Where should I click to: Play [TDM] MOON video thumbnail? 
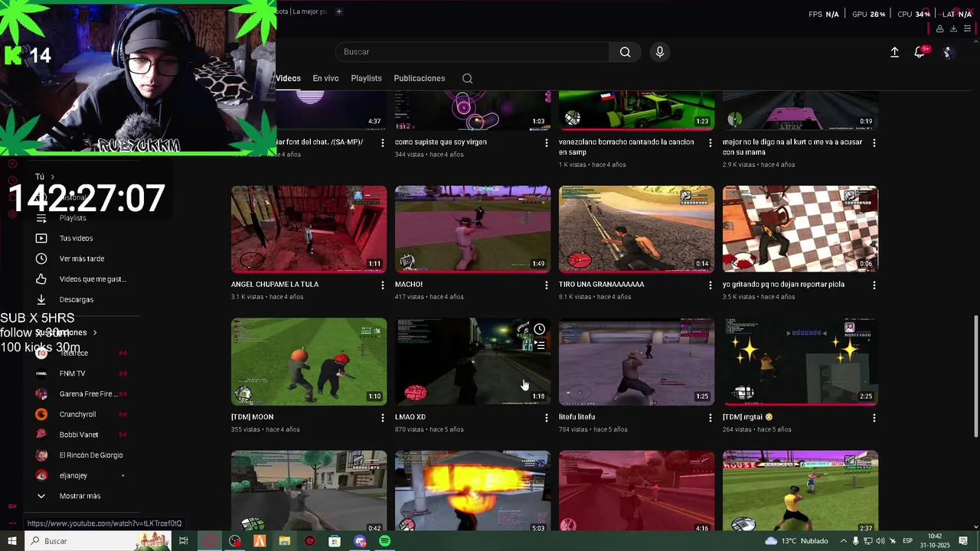309,362
